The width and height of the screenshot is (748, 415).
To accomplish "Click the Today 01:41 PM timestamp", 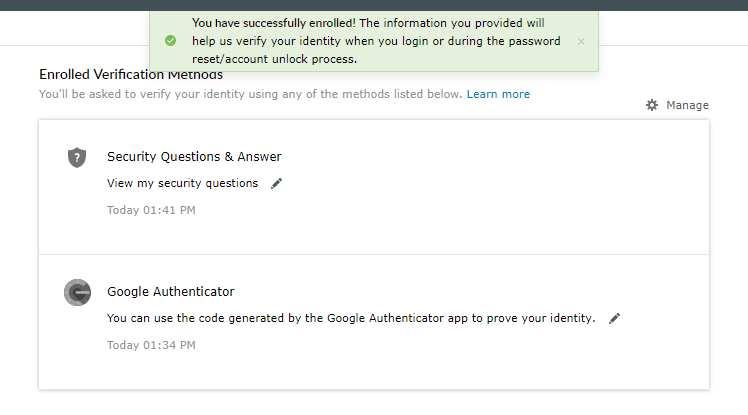I will [151, 210].
